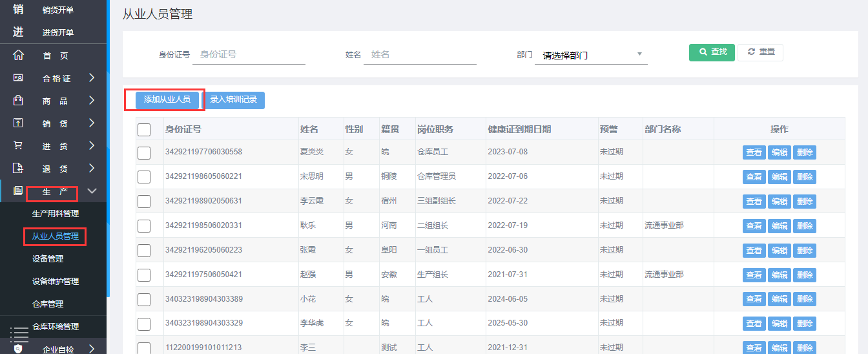Expand the 退货 menu chevron
Screen dimensions: 868x354
pos(92,168)
